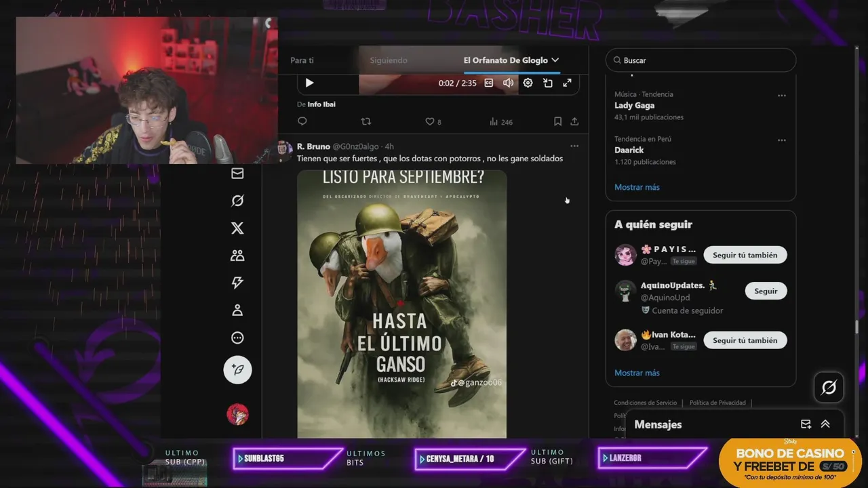Open the Hasta el último ganso image
The image size is (868, 488).
pyautogui.click(x=402, y=304)
